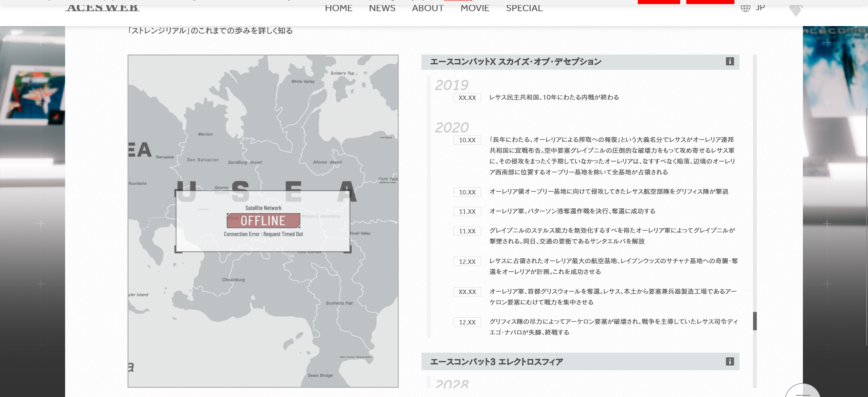
Task: Click 'Chopinburg' label on the map
Action: click(233, 280)
